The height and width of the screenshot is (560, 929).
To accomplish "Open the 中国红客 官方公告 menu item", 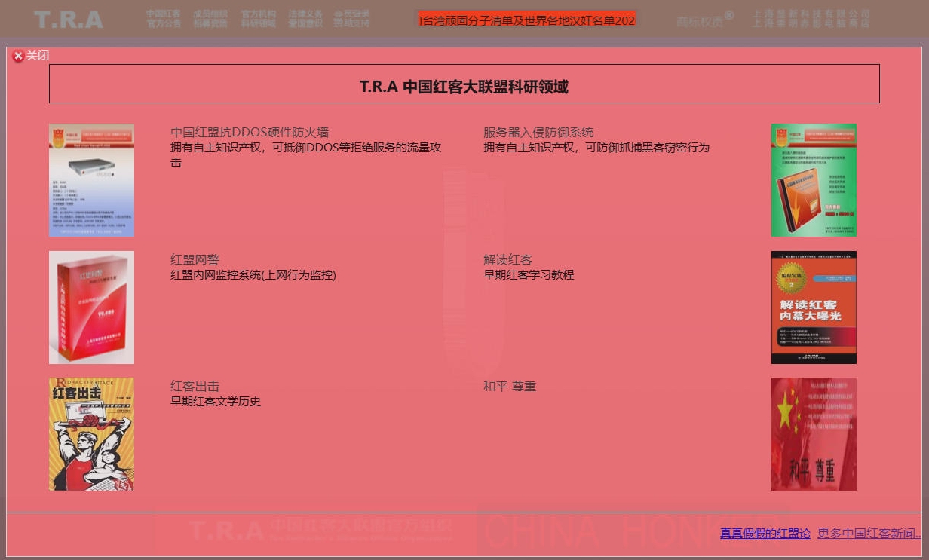I will pyautogui.click(x=164, y=19).
